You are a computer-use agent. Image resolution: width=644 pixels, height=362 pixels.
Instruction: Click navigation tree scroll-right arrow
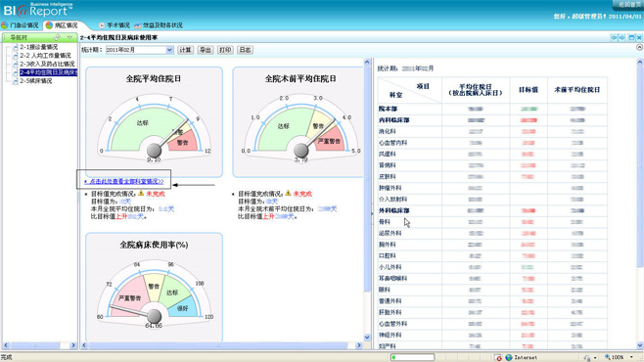(73, 345)
